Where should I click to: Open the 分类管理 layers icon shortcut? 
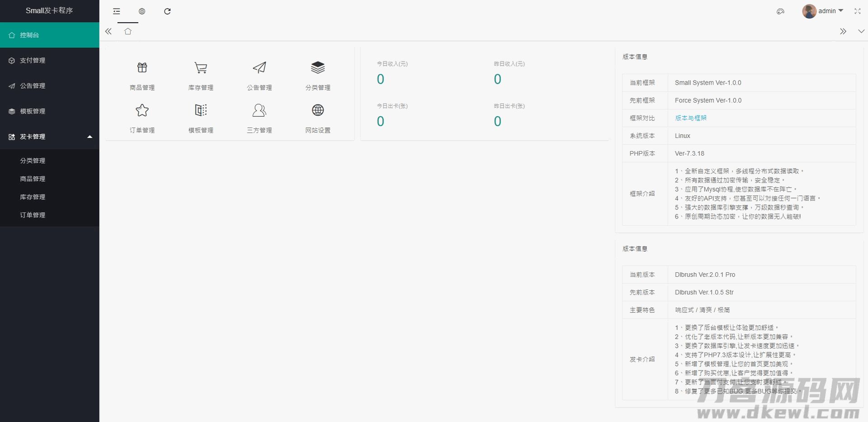pos(318,68)
